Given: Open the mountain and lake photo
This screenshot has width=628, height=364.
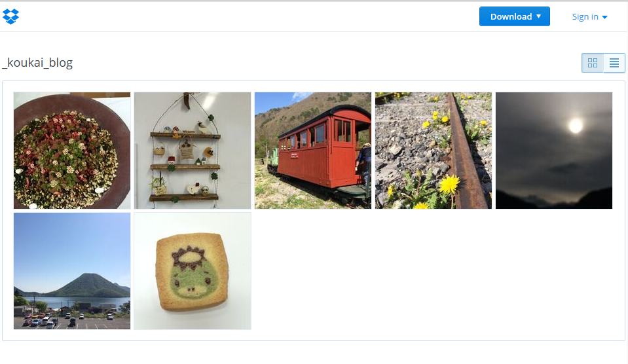Looking at the screenshot, I should [x=72, y=271].
